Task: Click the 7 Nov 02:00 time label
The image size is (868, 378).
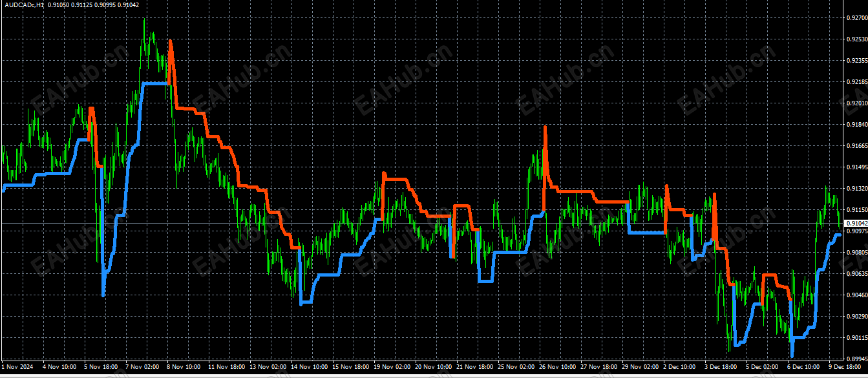Action: [x=142, y=366]
